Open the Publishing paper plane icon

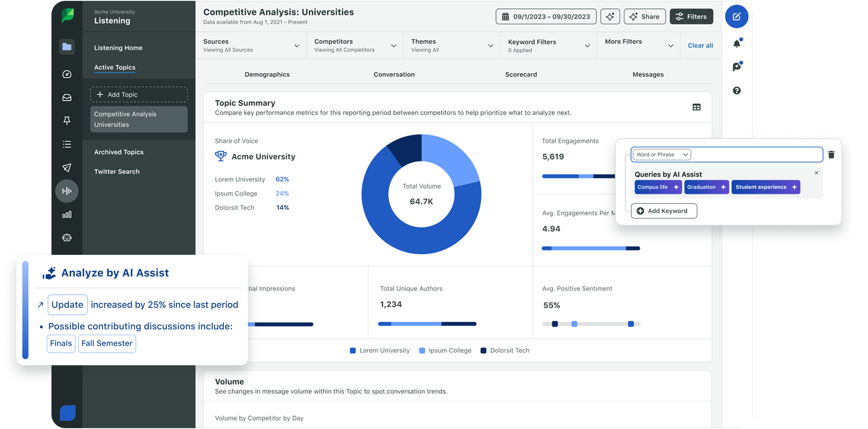click(67, 167)
